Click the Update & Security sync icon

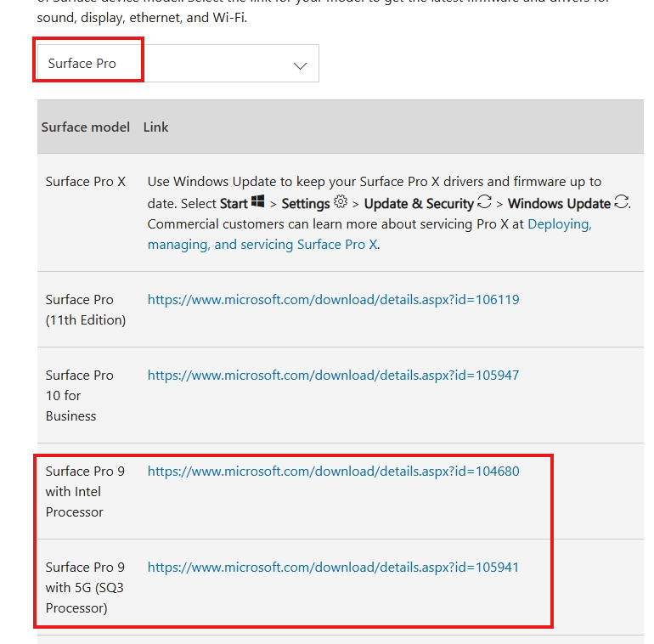(484, 201)
